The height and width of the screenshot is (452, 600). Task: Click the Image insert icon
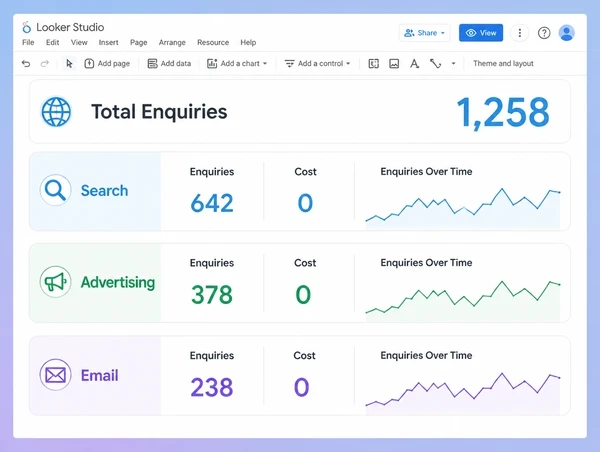[x=394, y=64]
